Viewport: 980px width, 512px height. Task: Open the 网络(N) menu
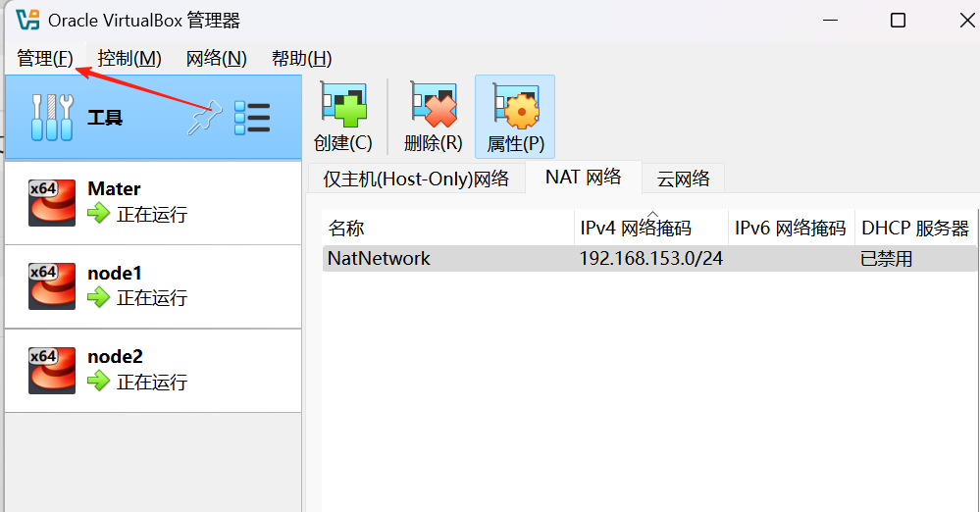(x=216, y=59)
